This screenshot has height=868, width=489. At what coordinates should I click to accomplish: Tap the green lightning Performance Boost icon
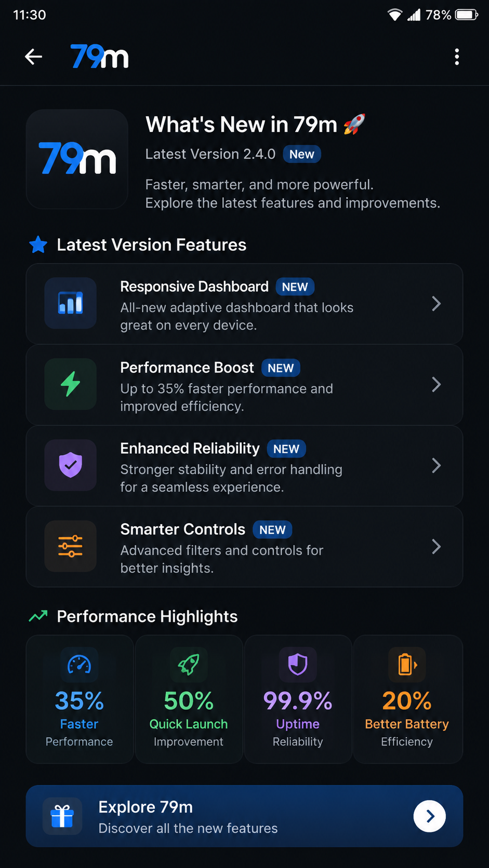pos(71,384)
